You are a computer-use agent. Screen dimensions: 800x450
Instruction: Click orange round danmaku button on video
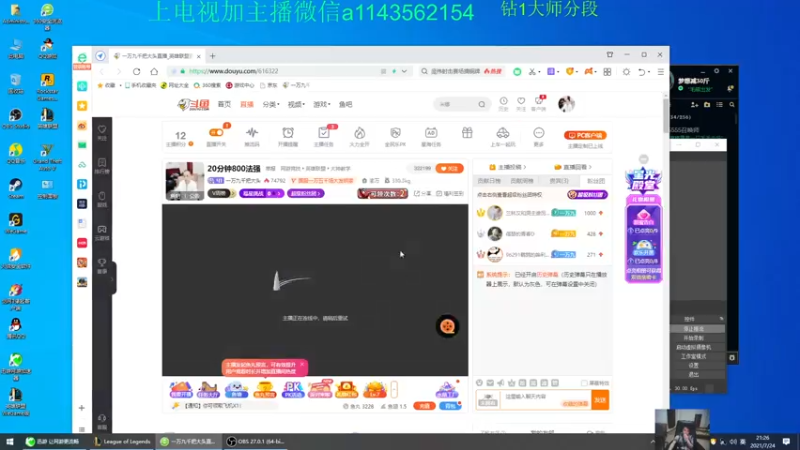pos(447,327)
